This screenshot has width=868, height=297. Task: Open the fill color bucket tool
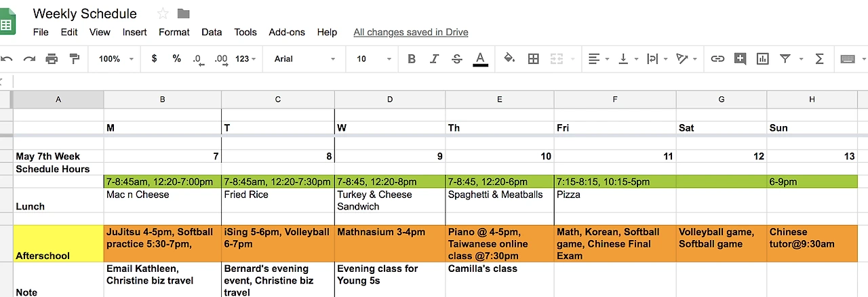pyautogui.click(x=509, y=59)
